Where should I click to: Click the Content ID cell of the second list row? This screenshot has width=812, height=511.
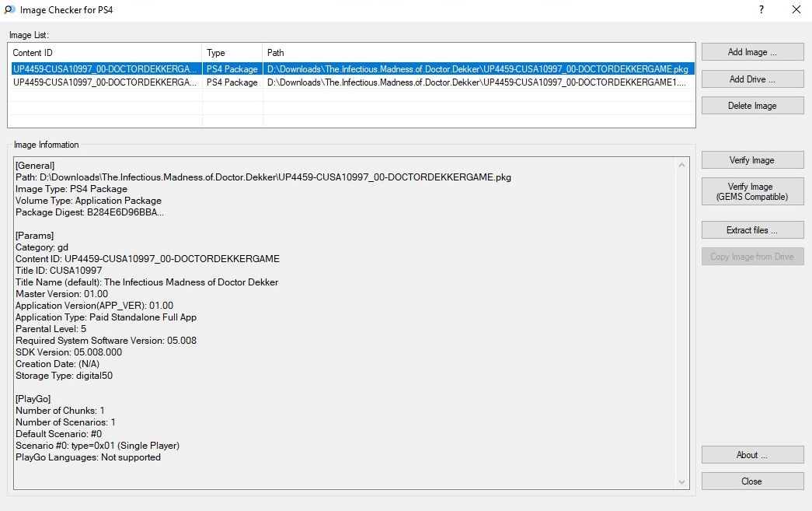105,82
